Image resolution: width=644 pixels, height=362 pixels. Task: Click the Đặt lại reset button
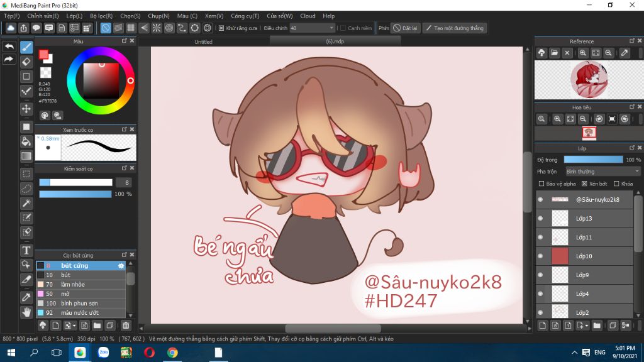coord(406,28)
